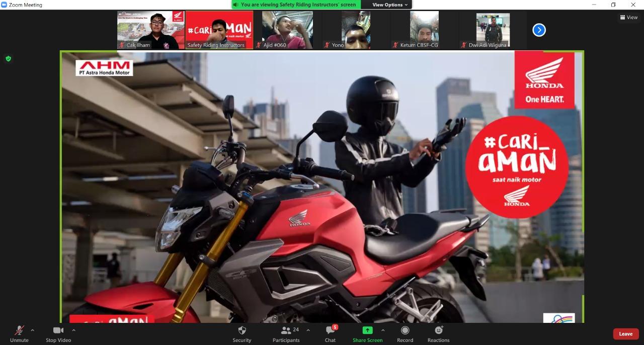Leave the meeting

click(626, 334)
